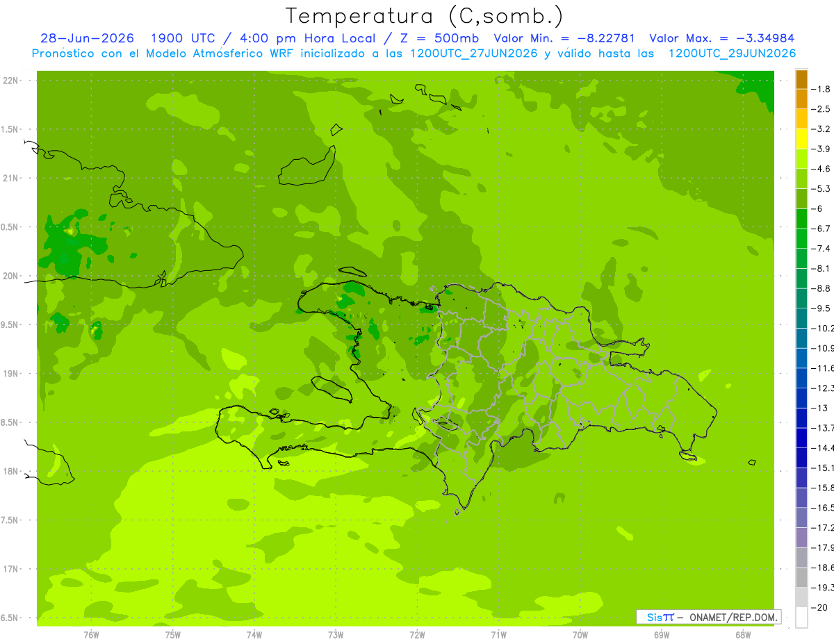Click the '22N' latitude label

pos(12,81)
